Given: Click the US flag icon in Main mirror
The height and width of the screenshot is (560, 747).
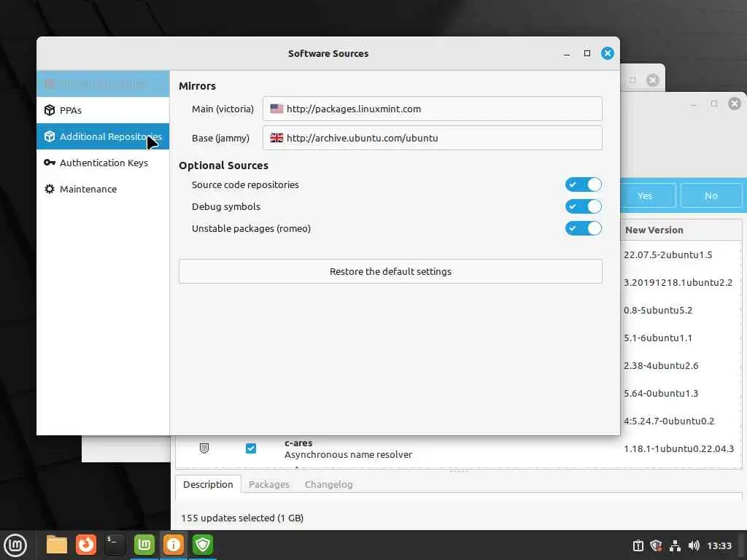Looking at the screenshot, I should pyautogui.click(x=276, y=109).
